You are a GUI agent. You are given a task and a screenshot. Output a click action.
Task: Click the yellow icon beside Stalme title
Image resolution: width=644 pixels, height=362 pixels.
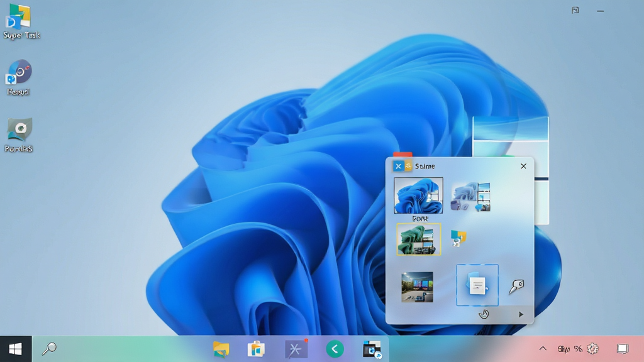pos(408,166)
